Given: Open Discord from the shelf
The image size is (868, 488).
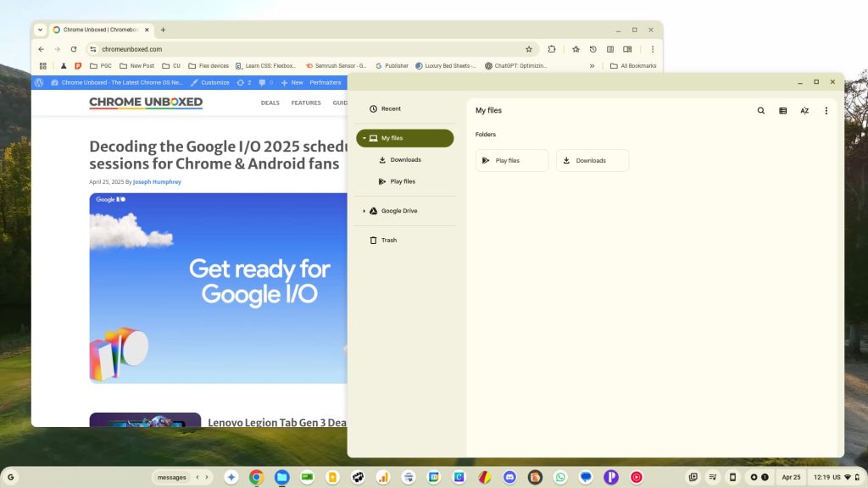Looking at the screenshot, I should tap(509, 477).
